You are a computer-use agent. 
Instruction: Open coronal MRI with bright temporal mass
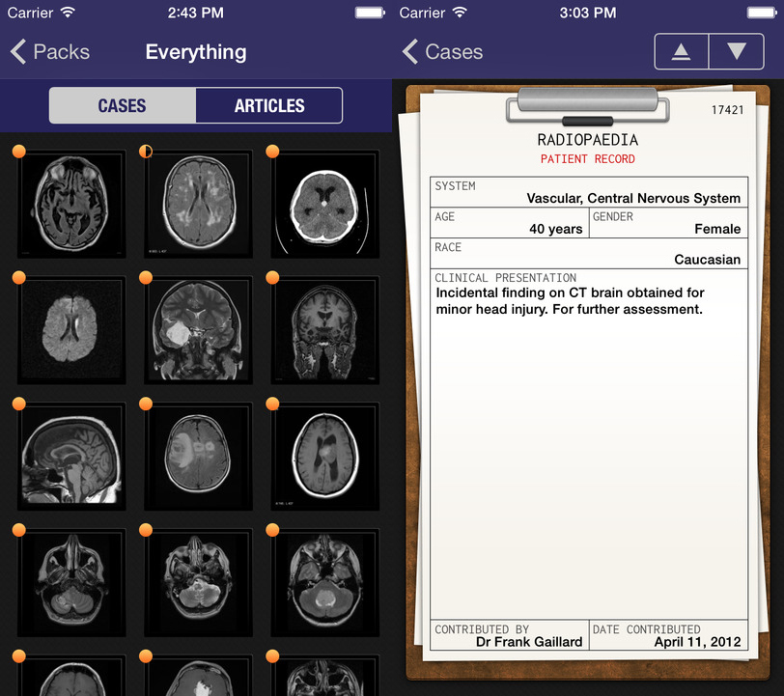coord(199,330)
